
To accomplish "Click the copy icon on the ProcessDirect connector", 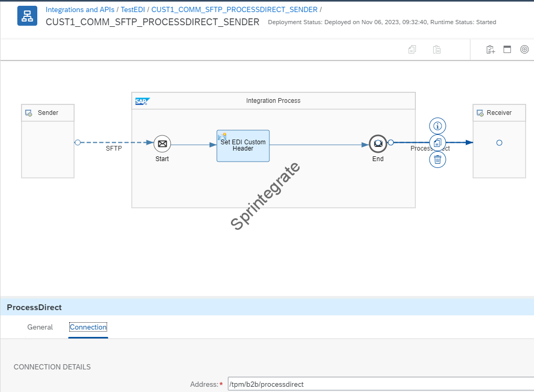I will tap(437, 143).
